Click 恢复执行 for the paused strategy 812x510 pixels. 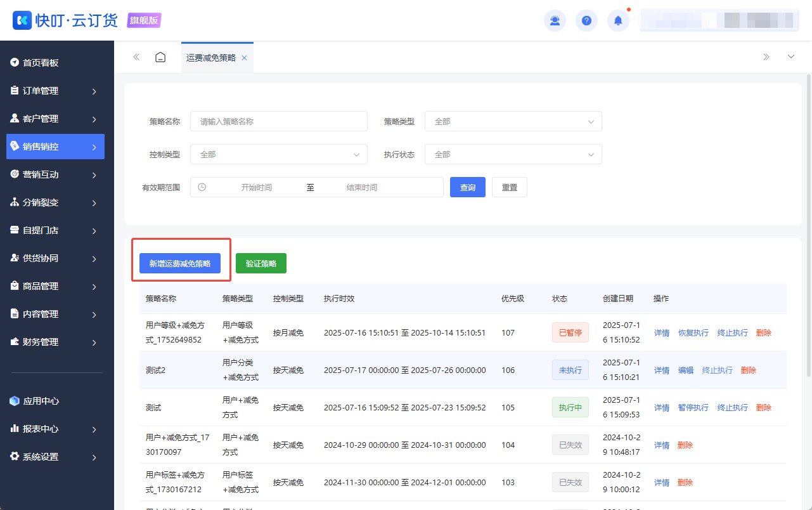tap(693, 332)
